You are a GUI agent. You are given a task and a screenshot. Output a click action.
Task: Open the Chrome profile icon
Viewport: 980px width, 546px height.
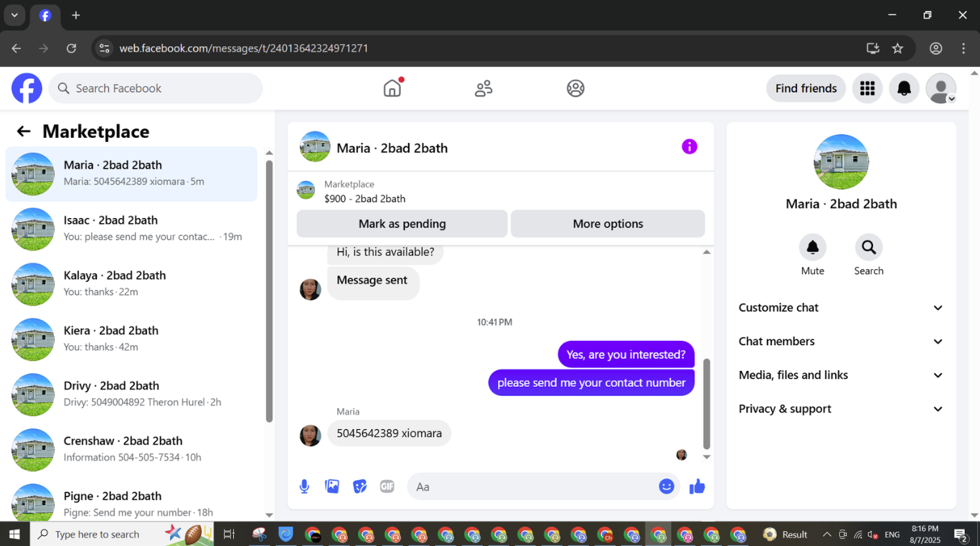click(x=936, y=48)
